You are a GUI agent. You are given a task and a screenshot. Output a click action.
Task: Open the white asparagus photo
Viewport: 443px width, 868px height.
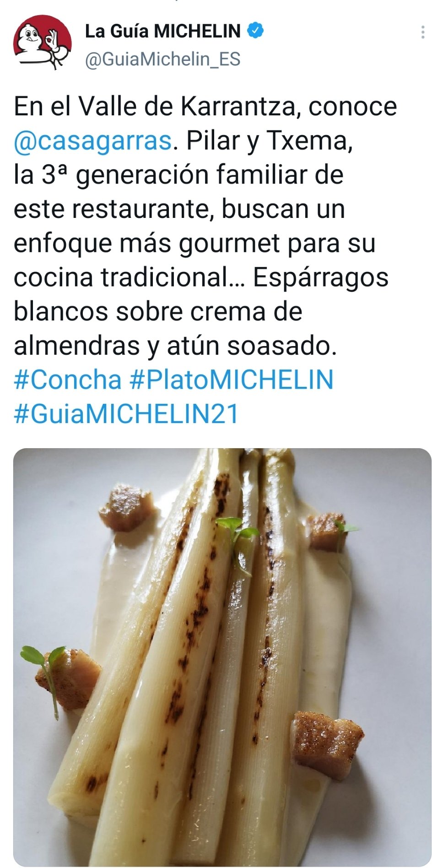pos(222,657)
